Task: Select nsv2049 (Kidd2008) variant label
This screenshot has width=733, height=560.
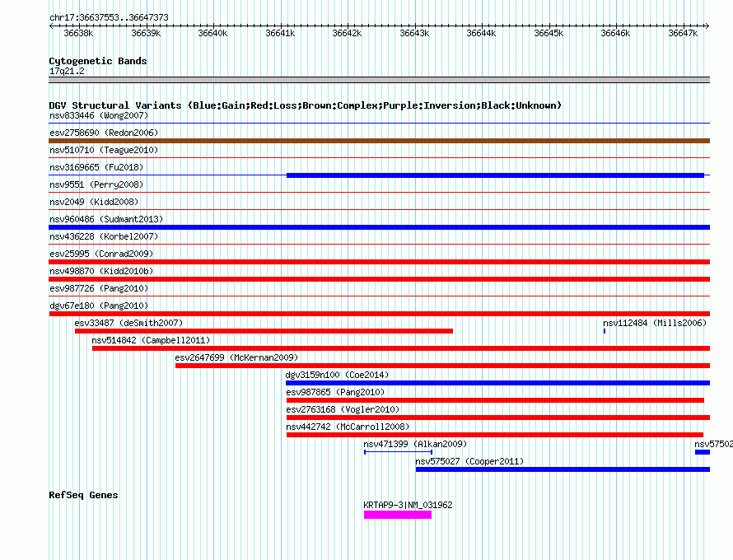Action: (x=94, y=202)
